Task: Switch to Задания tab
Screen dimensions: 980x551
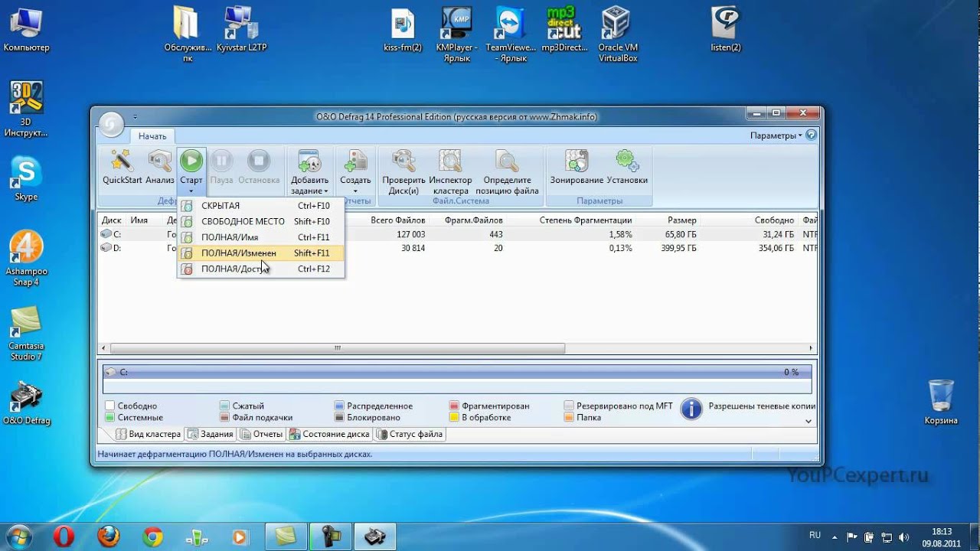Action: point(211,434)
